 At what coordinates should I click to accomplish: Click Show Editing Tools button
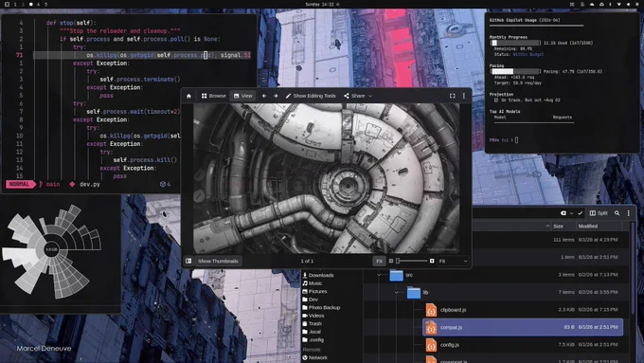pyautogui.click(x=311, y=96)
